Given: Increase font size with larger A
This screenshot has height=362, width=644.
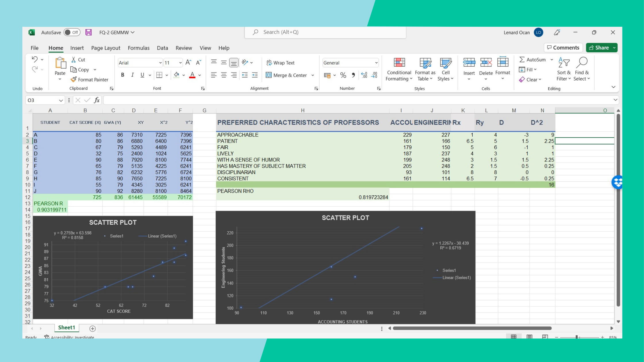Looking at the screenshot, I should (x=188, y=62).
